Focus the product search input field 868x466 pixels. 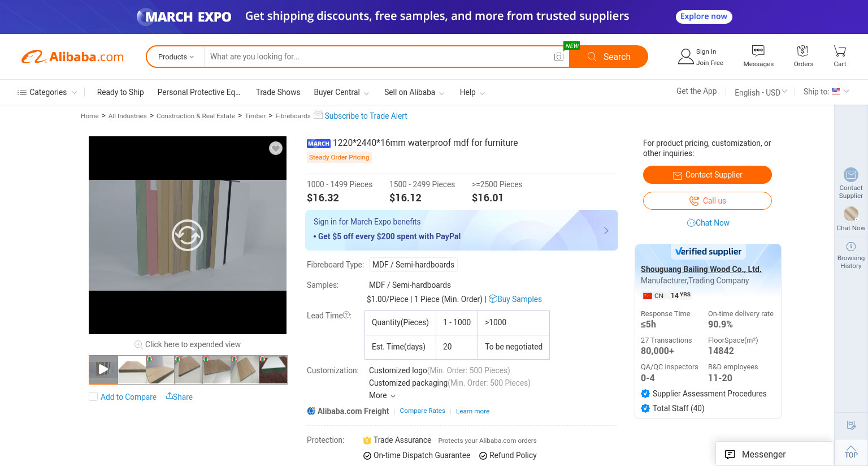(379, 57)
